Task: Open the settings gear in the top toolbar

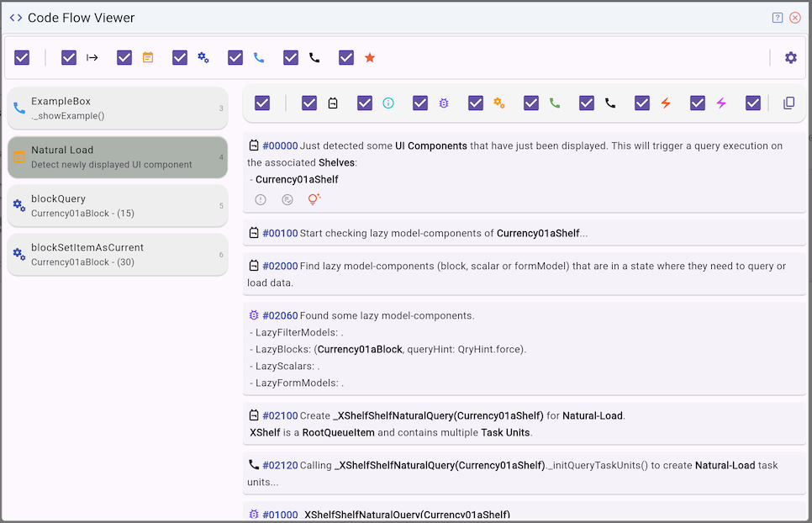Action: (790, 58)
